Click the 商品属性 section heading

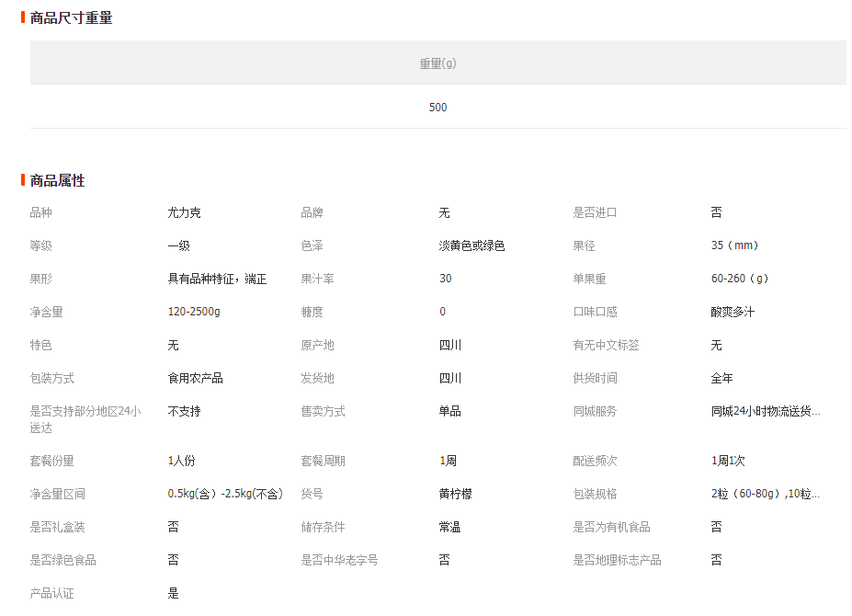[57, 180]
